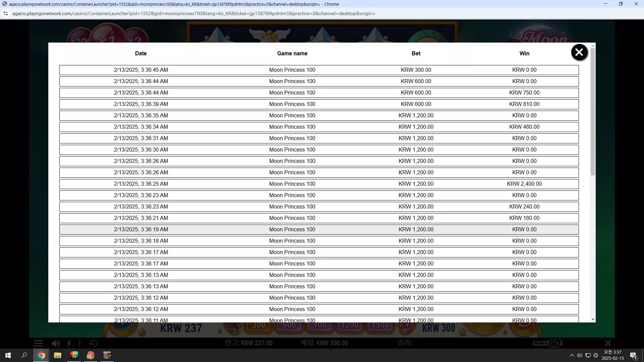Select the 3:36:39 AM history row

point(319,104)
